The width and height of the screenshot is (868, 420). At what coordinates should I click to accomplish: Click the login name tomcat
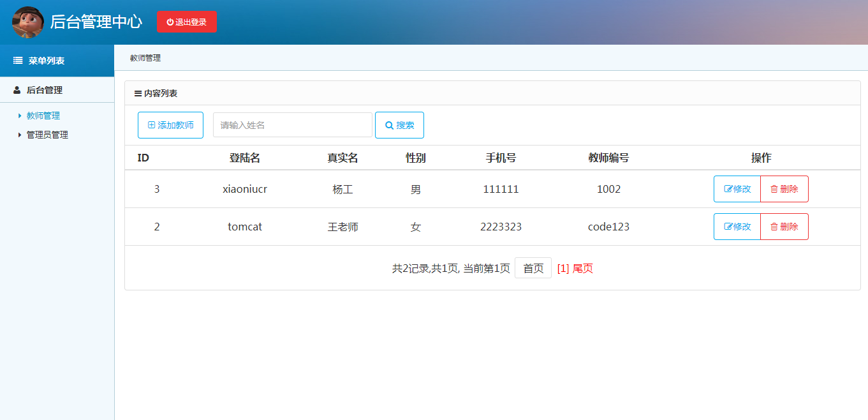click(x=245, y=227)
